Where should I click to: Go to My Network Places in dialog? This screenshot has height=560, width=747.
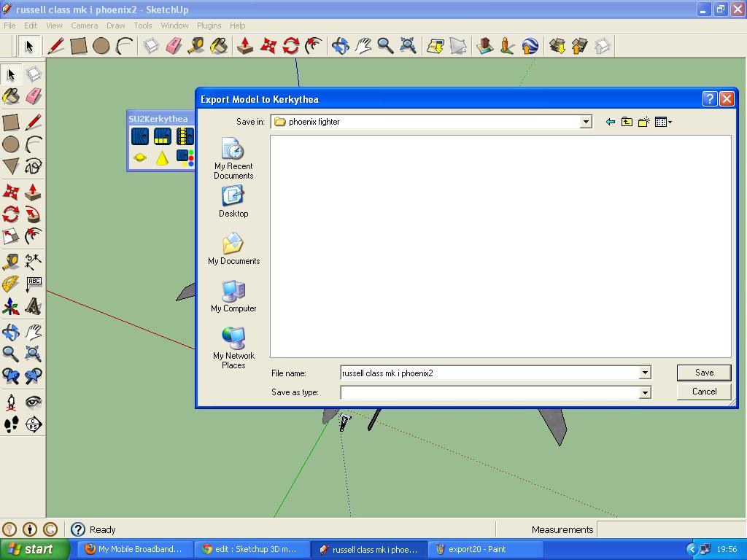click(x=233, y=348)
